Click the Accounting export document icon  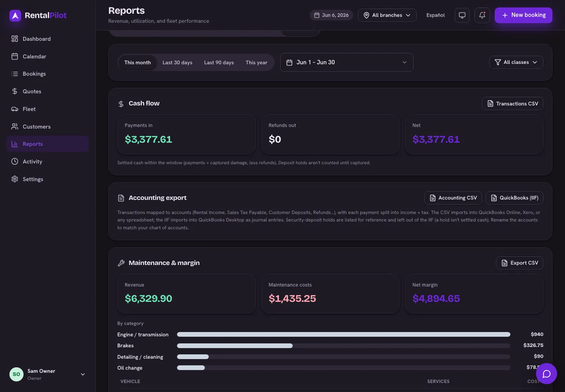tap(121, 198)
